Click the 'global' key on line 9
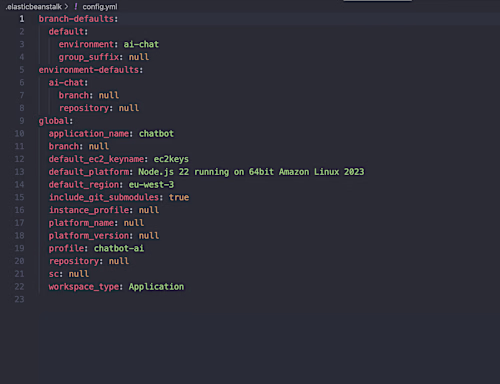This screenshot has width=500, height=384. [x=54, y=121]
